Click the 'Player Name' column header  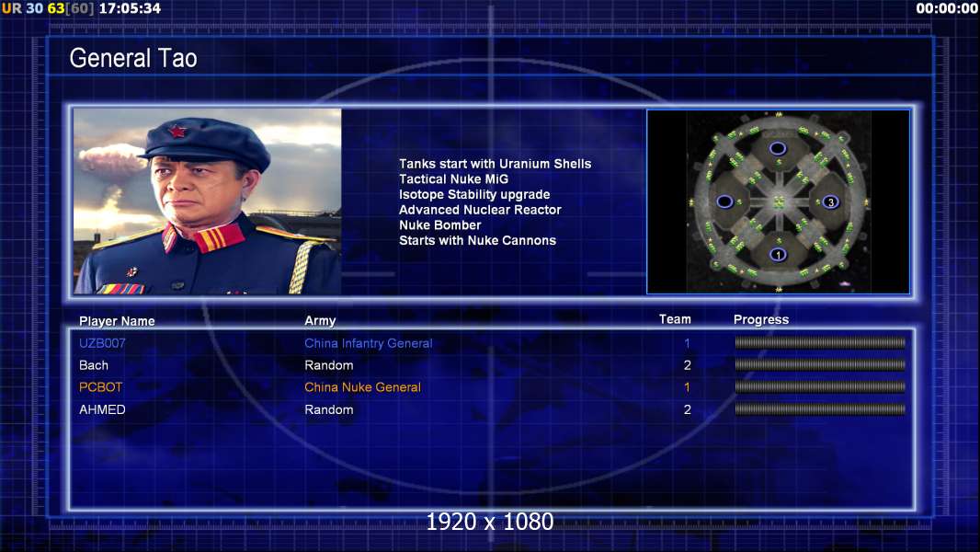pyautogui.click(x=117, y=321)
